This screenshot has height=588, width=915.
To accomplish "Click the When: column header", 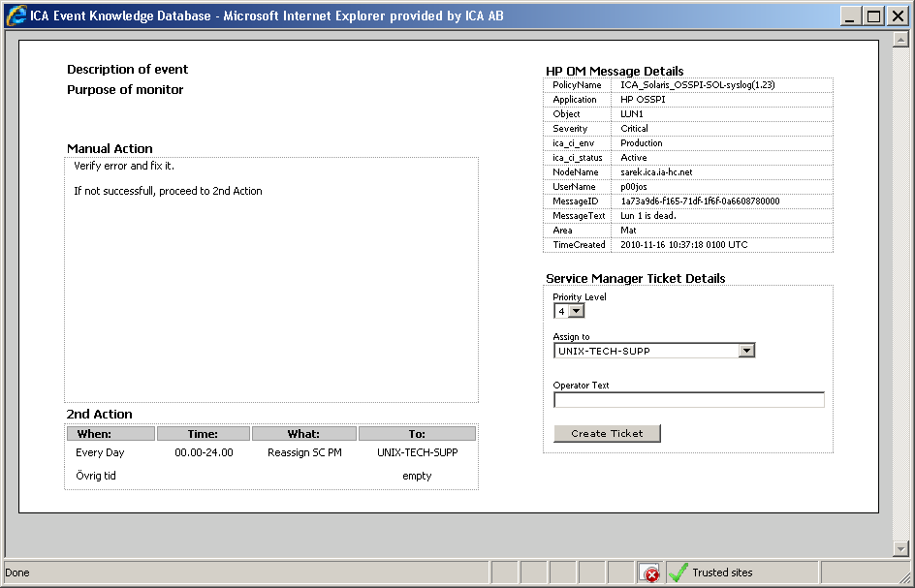I will tap(110, 433).
